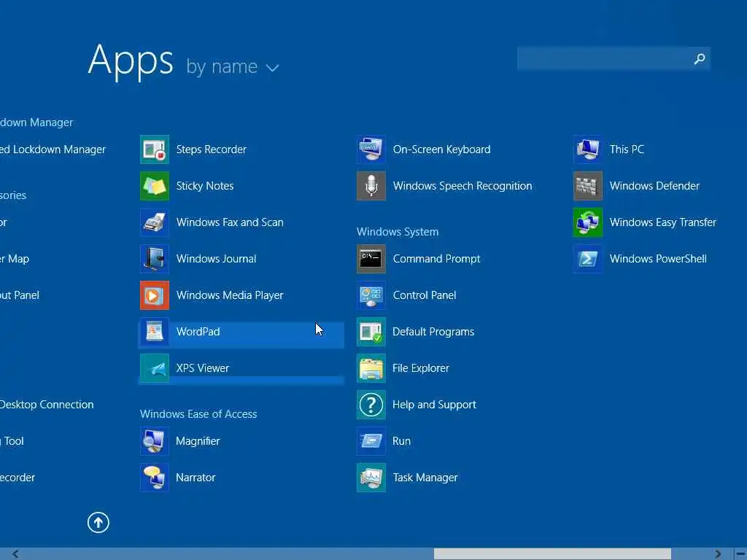Open the File Explorer icon
Image resolution: width=747 pixels, height=560 pixels.
tap(371, 368)
